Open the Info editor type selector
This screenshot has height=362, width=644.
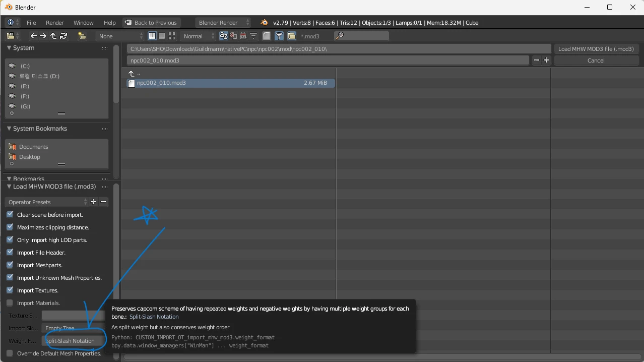(13, 23)
